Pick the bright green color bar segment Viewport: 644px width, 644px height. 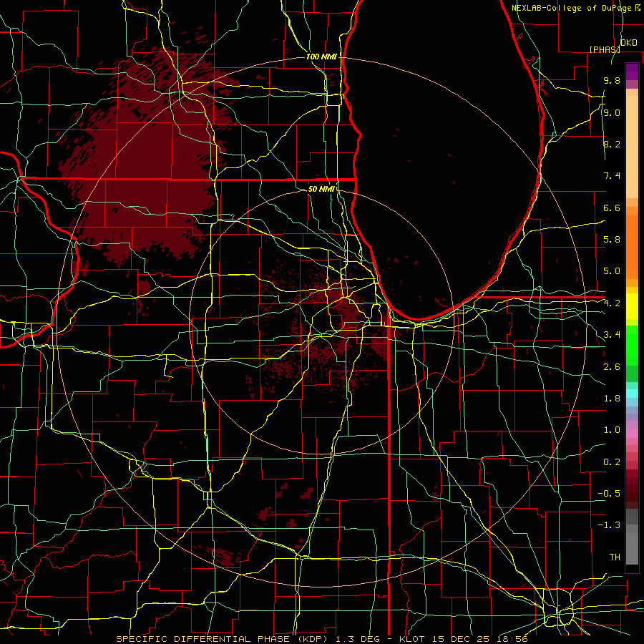pyautogui.click(x=632, y=345)
